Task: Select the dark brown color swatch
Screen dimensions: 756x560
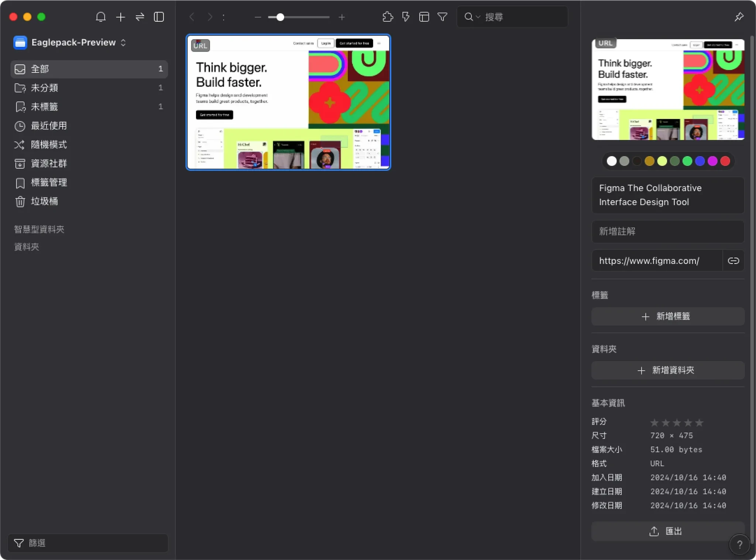Action: pos(637,161)
